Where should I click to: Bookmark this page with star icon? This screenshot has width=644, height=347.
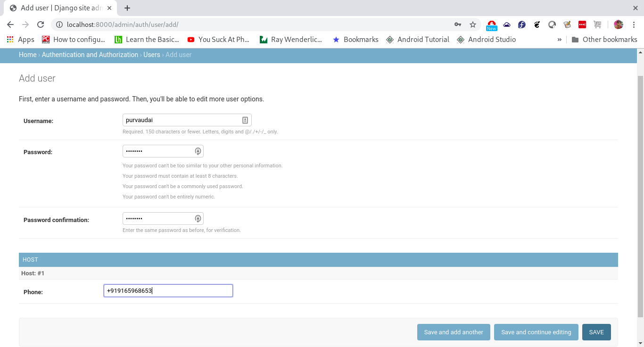click(x=472, y=25)
